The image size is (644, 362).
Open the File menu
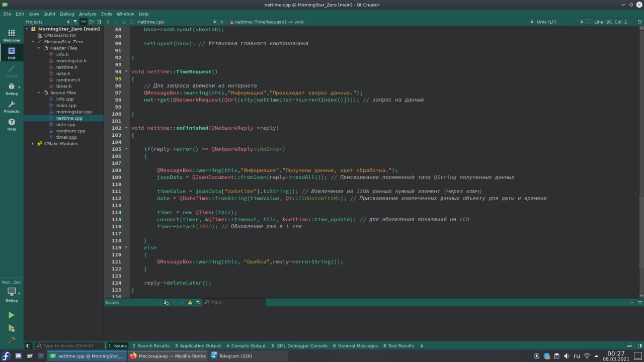pyautogui.click(x=7, y=14)
